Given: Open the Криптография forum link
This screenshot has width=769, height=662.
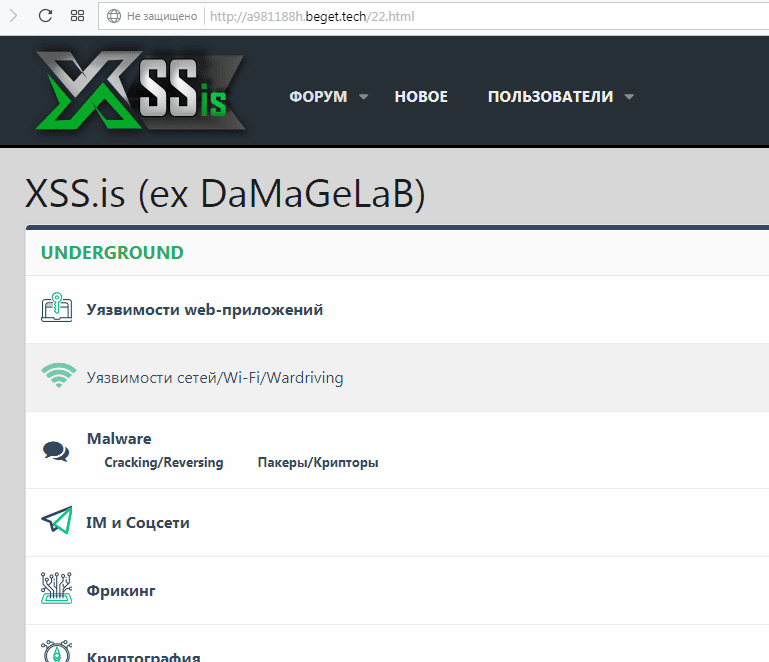Looking at the screenshot, I should [144, 656].
